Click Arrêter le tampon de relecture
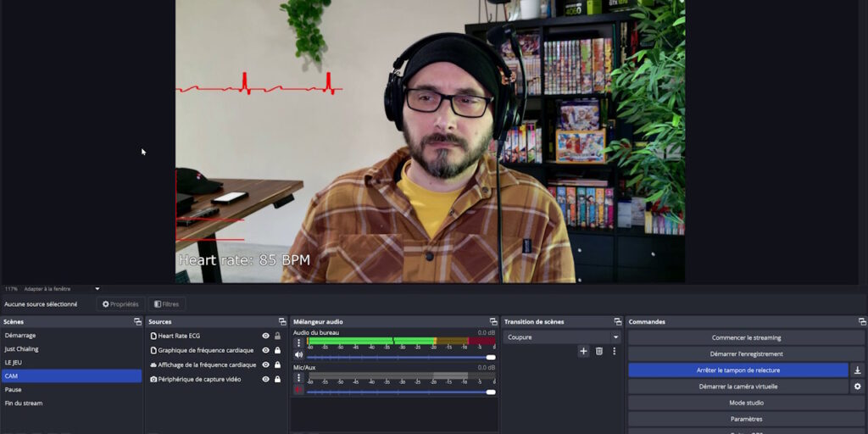868x434 pixels. [738, 370]
